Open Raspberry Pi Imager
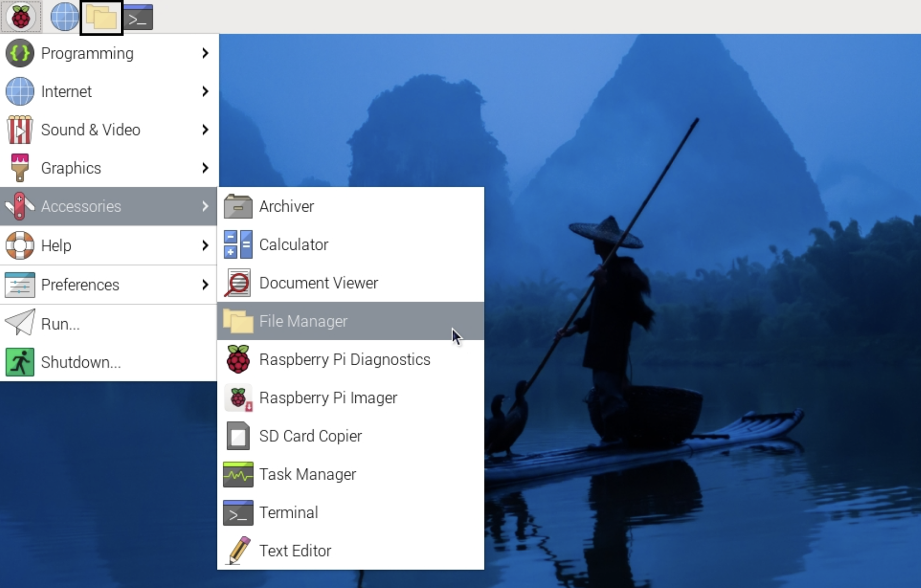The width and height of the screenshot is (921, 588). tap(328, 398)
